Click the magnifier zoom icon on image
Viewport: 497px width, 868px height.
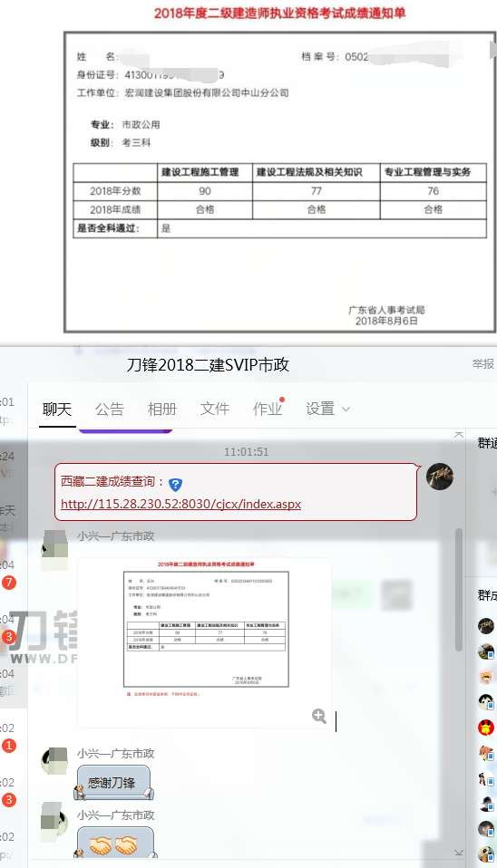pyautogui.click(x=319, y=716)
